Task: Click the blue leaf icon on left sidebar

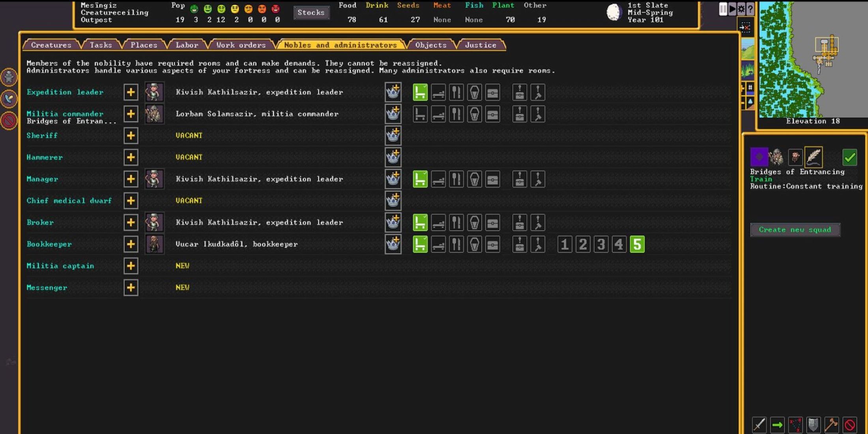Action: point(9,99)
